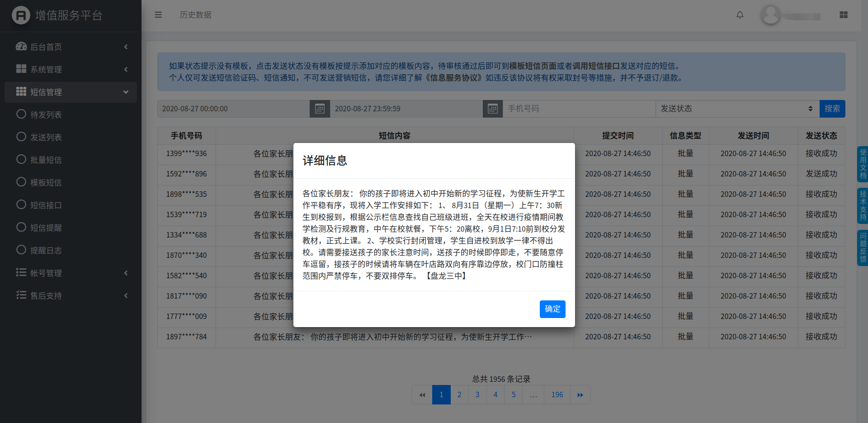Open the start date calendar picker icon
Viewport: 868px width, 423px height.
click(x=320, y=109)
